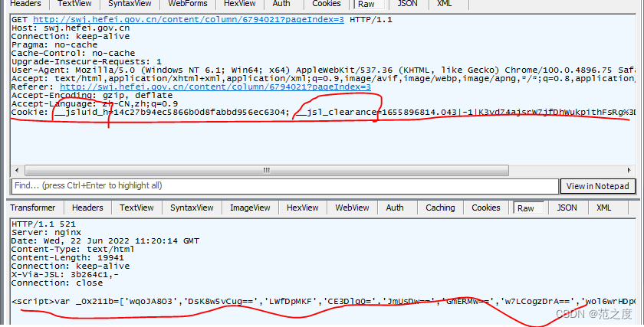The height and width of the screenshot is (327, 644).
Task: Click the 'Host: swj.hefei.gov.cn' line
Action: click(71, 28)
